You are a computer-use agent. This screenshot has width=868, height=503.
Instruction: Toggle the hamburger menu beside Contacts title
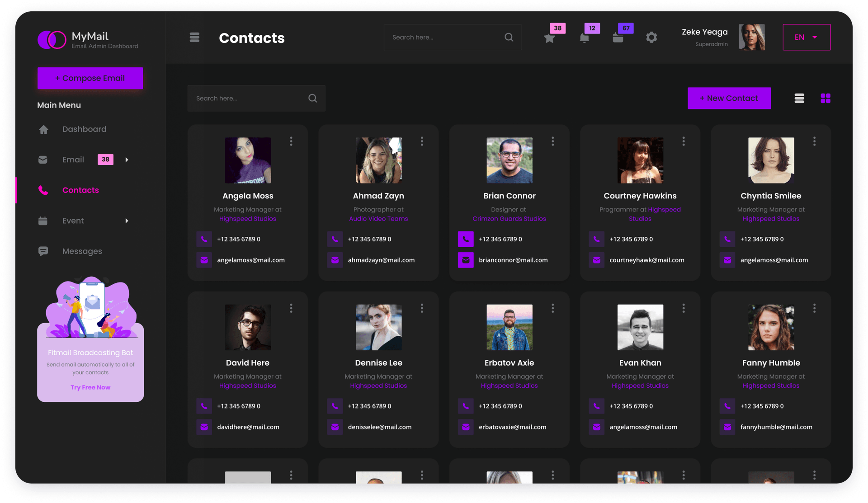pos(194,37)
